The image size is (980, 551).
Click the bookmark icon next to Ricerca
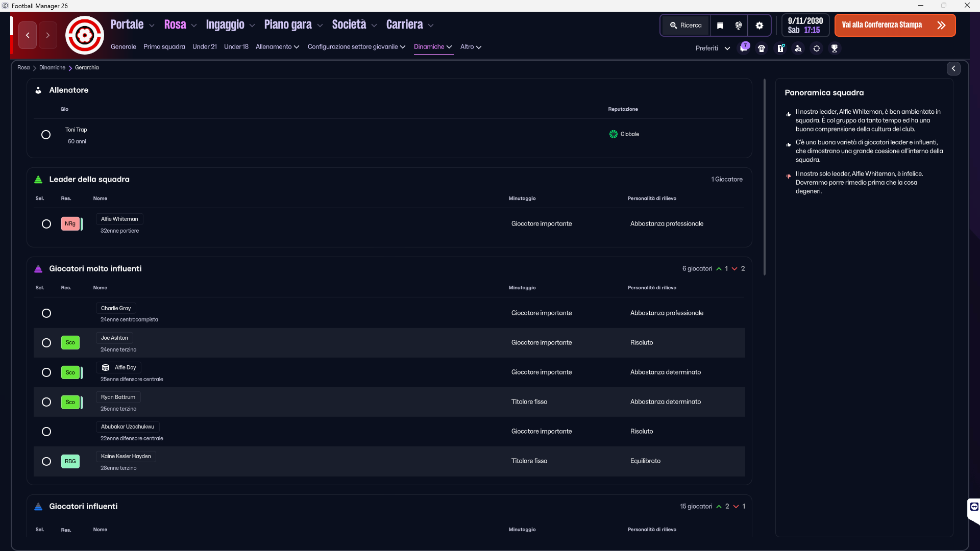(720, 26)
